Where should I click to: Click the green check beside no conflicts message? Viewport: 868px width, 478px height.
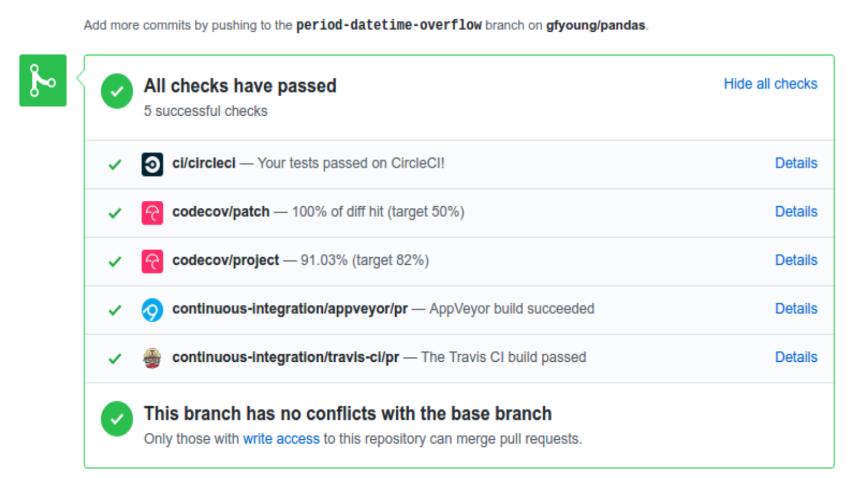[x=117, y=419]
